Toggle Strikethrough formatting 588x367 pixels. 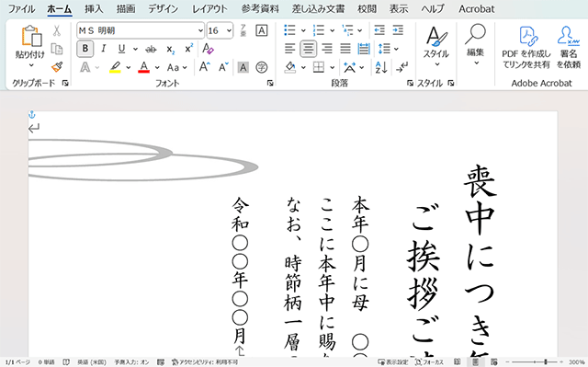[151, 49]
